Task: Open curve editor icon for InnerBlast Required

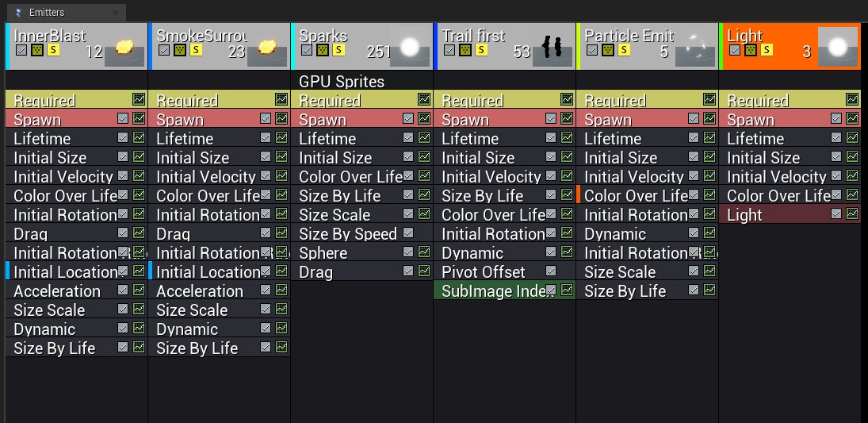Action: [139, 99]
